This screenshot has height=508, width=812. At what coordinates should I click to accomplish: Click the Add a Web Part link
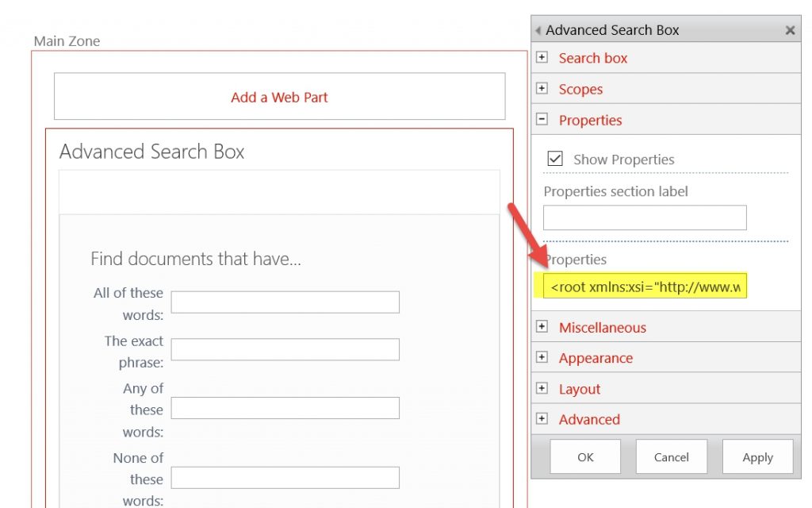pyautogui.click(x=279, y=97)
